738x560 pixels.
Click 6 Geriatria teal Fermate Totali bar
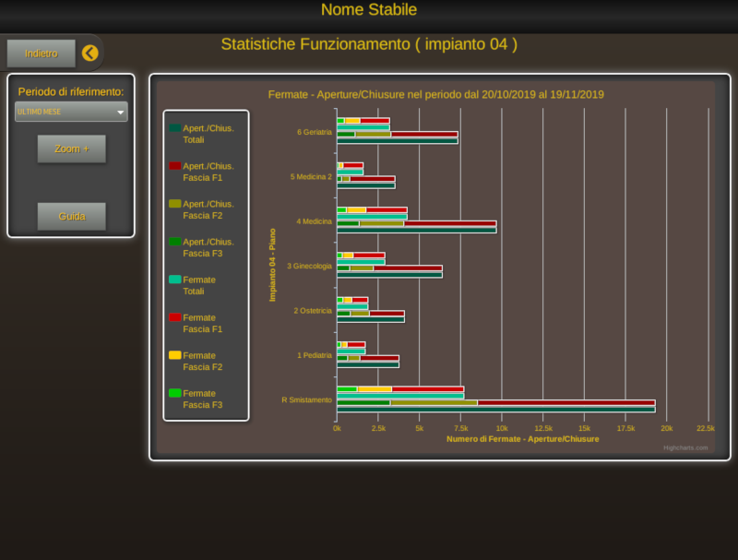point(363,127)
